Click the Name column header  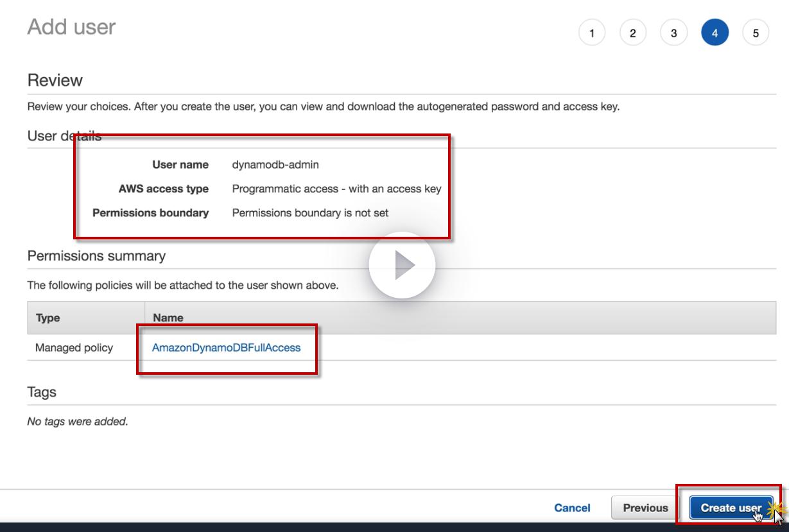[x=168, y=318]
